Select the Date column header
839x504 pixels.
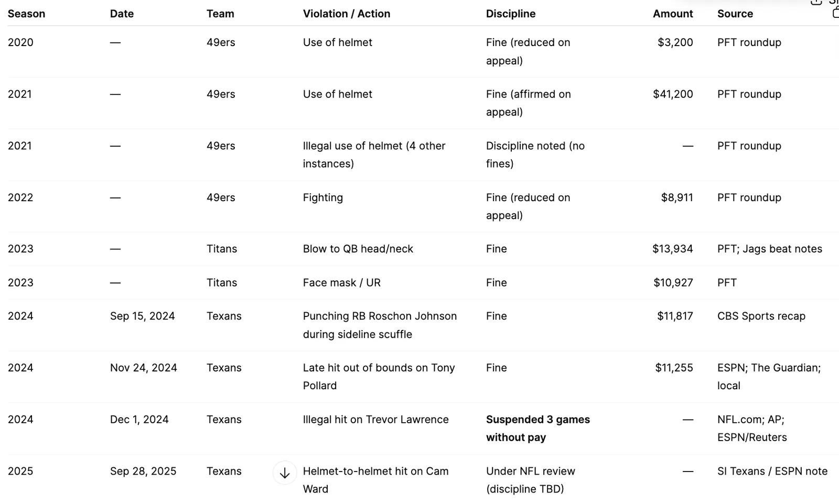(122, 14)
